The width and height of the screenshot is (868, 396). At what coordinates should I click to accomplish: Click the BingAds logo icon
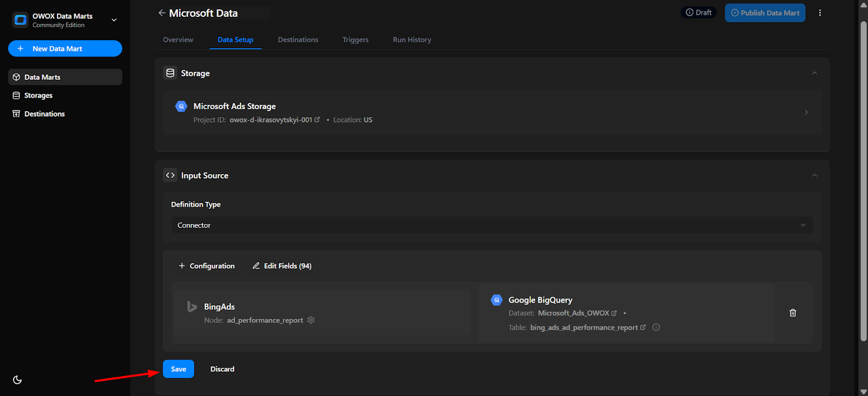coord(192,306)
